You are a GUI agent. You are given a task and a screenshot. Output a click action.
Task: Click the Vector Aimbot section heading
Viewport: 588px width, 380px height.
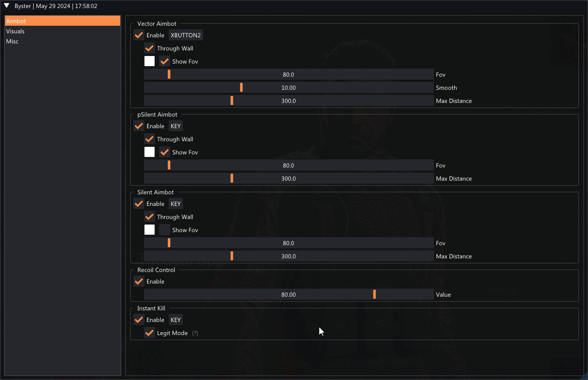[157, 24]
